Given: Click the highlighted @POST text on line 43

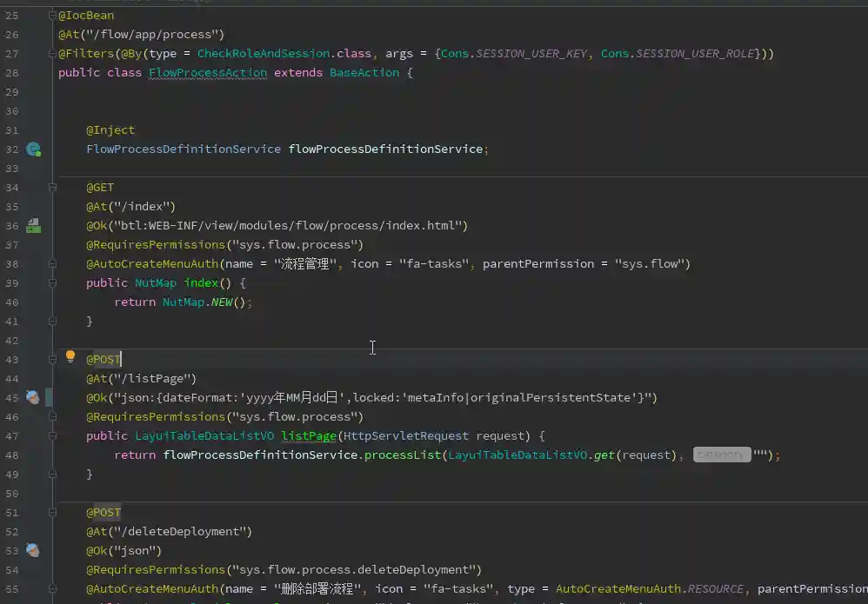Looking at the screenshot, I should (x=103, y=359).
